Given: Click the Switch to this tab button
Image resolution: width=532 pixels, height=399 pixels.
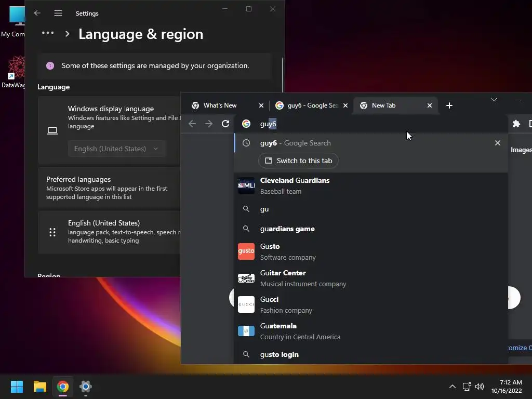Looking at the screenshot, I should pyautogui.click(x=299, y=161).
